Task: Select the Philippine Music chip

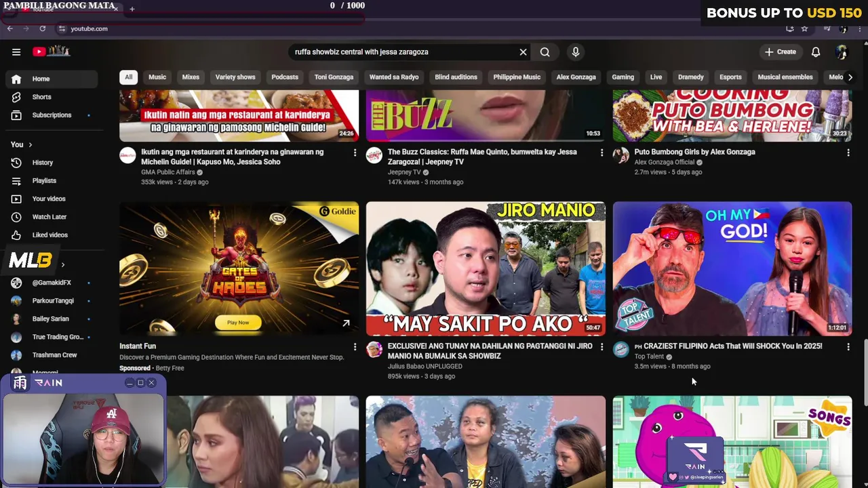Action: coord(517,77)
